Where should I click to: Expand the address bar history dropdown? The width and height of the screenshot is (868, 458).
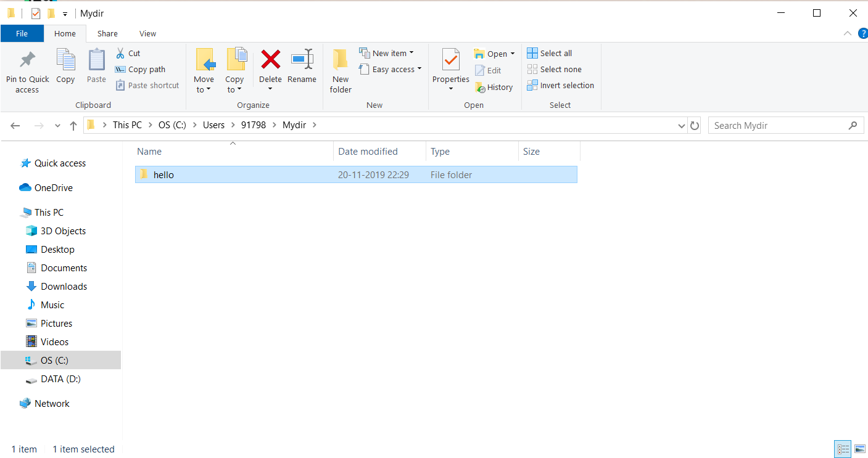point(681,126)
